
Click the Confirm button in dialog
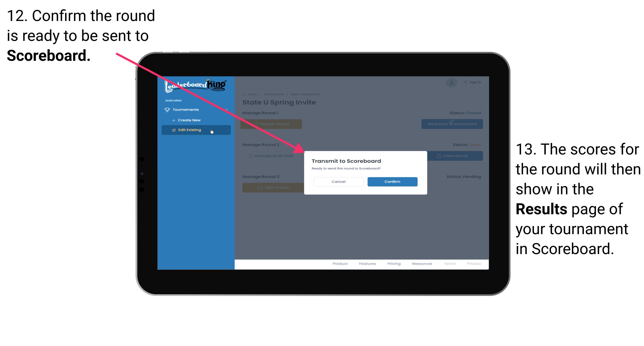[391, 181]
